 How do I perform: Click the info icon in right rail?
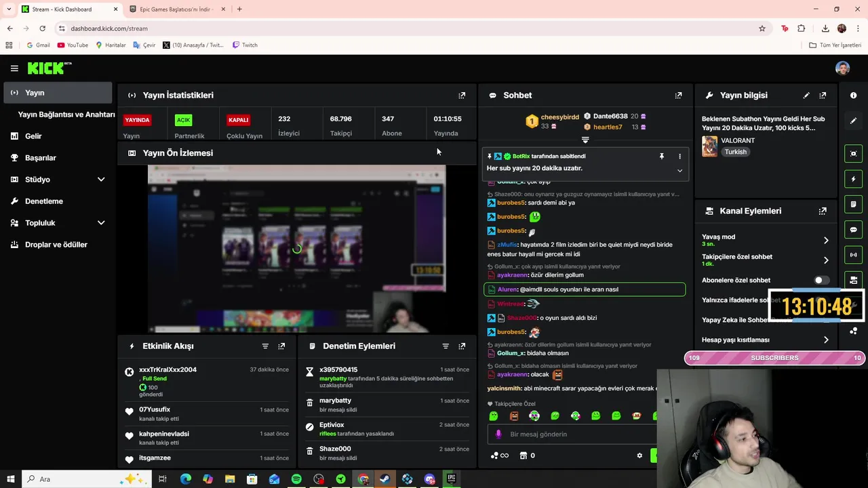point(853,96)
